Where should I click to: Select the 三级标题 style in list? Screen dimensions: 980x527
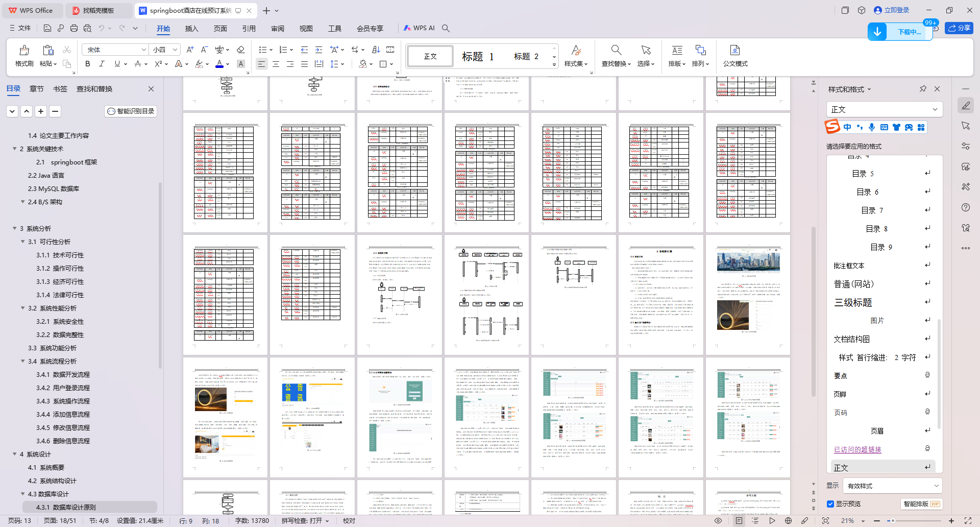click(853, 302)
